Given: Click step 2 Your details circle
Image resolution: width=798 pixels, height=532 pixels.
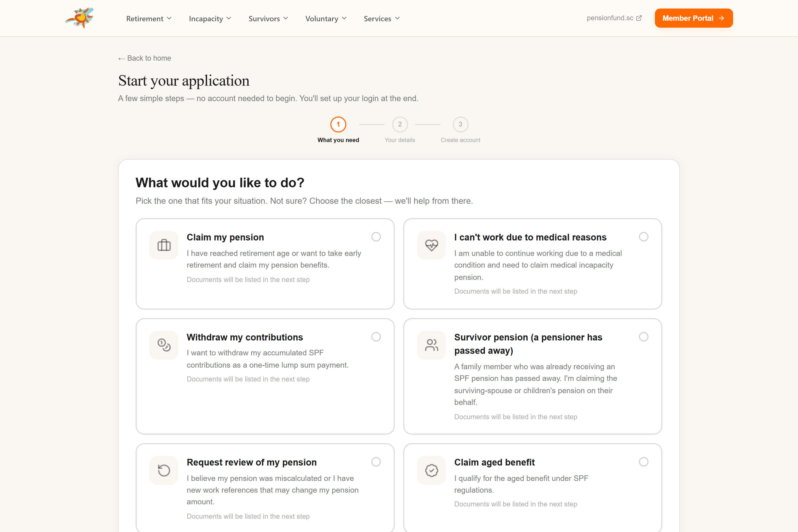Looking at the screenshot, I should pyautogui.click(x=400, y=124).
